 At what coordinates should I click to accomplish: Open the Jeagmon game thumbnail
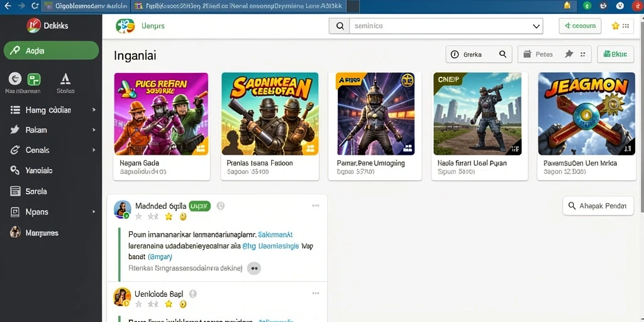coord(586,114)
